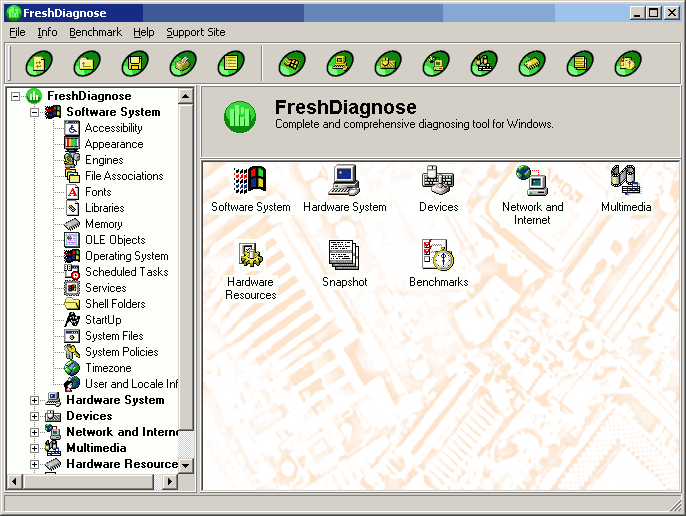Image resolution: width=686 pixels, height=516 pixels.
Task: Select System Policies in the tree
Action: click(x=122, y=352)
